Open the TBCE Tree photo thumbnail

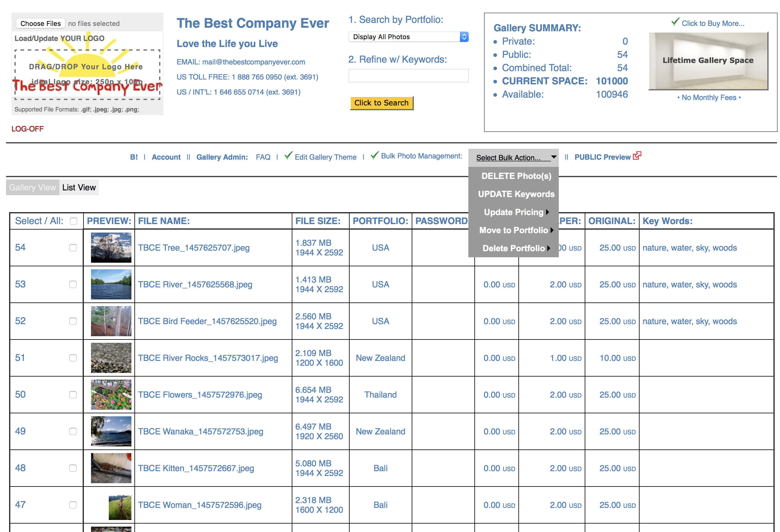(x=111, y=248)
